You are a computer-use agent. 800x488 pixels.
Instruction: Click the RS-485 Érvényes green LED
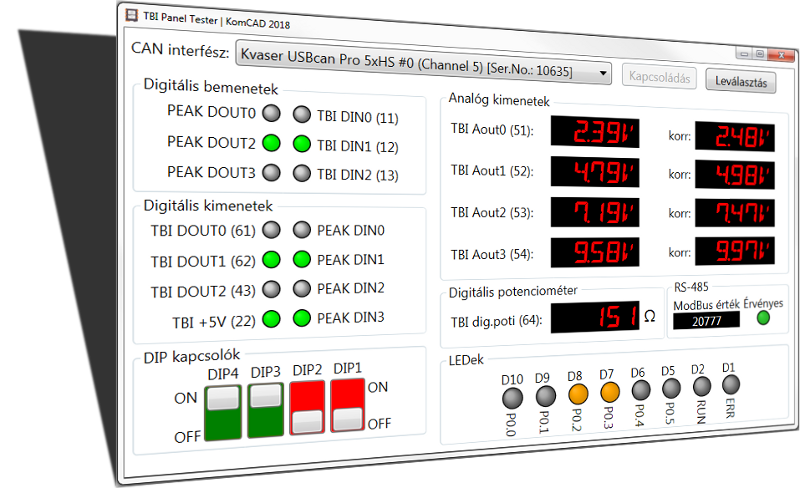point(763,319)
